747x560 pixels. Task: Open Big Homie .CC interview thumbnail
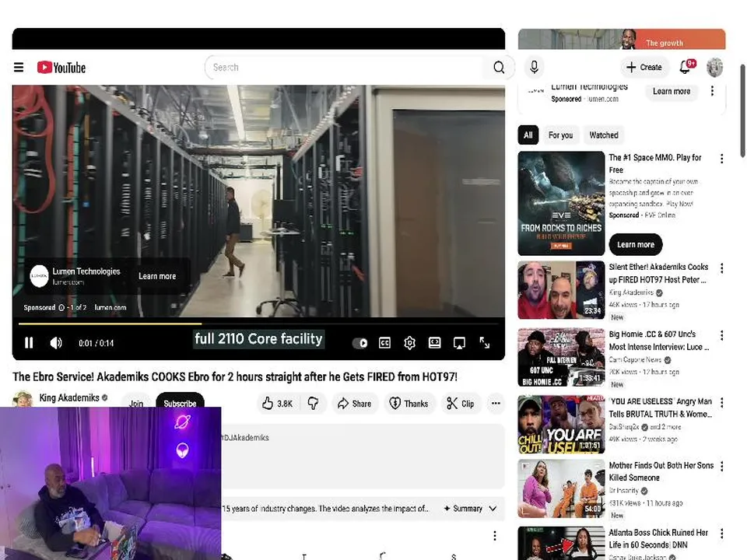click(x=561, y=357)
